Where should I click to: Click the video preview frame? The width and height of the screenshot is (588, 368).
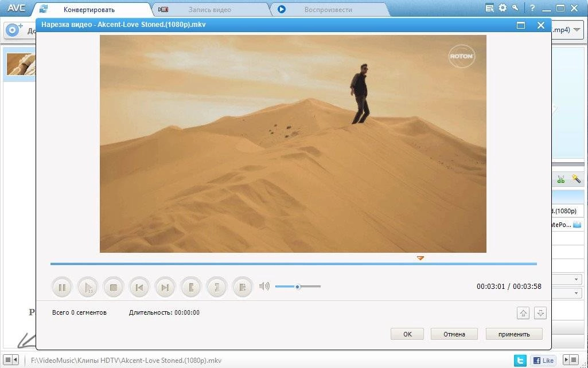pos(293,144)
